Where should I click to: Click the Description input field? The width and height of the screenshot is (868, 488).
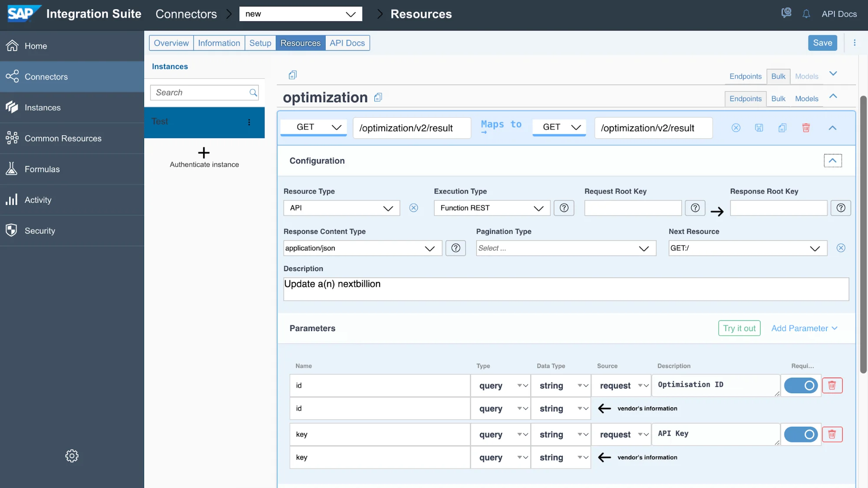[565, 289]
